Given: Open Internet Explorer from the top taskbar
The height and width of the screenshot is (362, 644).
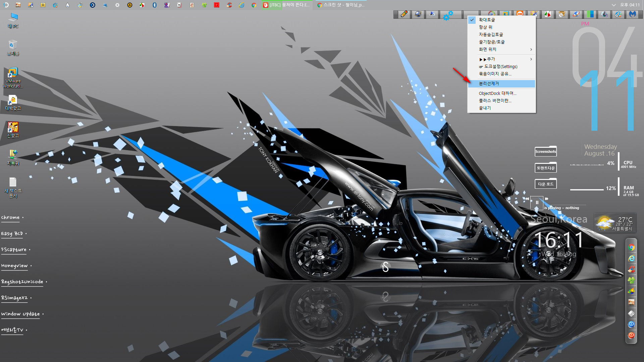Looking at the screenshot, I should [x=241, y=5].
